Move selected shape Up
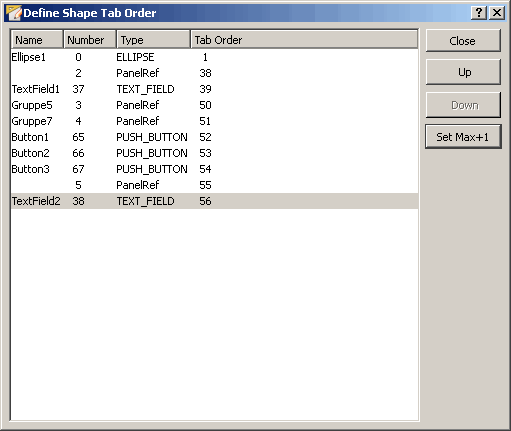 [x=463, y=72]
